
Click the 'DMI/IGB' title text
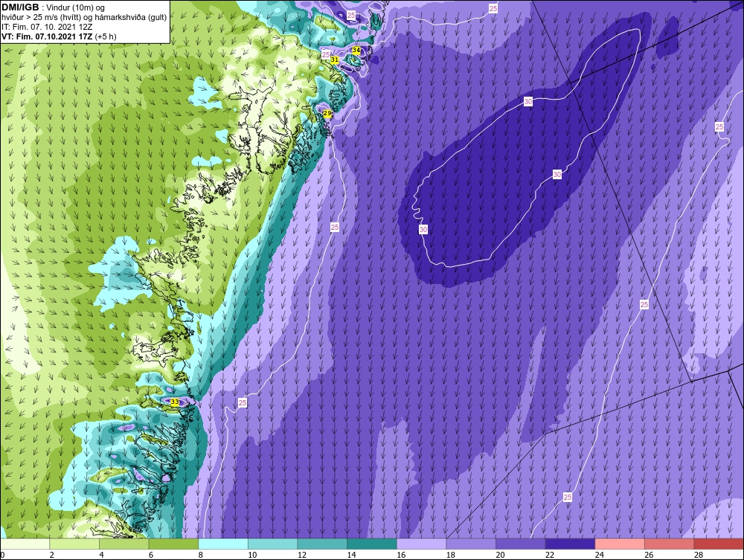pyautogui.click(x=20, y=7)
